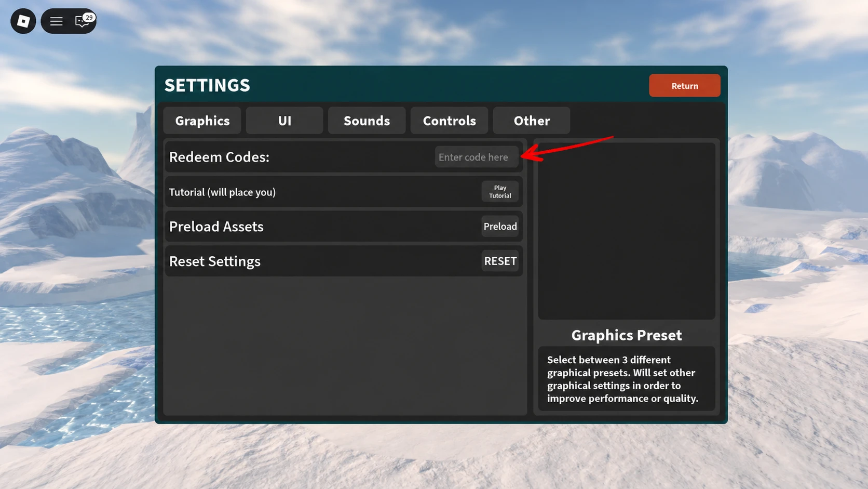Screen dimensions: 868x489
Task: Click the Reset Settings label
Action: pos(215,261)
